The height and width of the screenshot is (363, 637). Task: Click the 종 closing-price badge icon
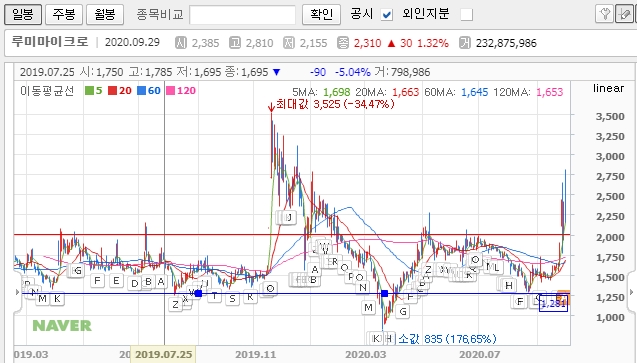[x=343, y=43]
